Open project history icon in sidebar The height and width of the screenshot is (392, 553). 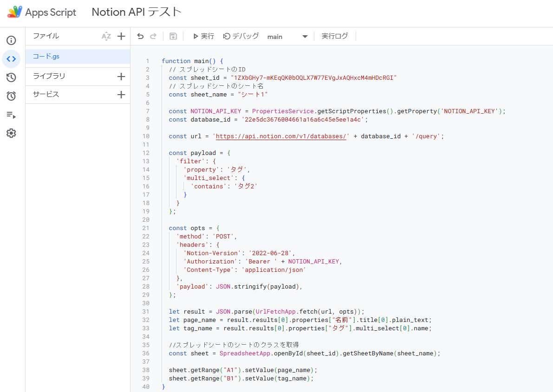[11, 77]
